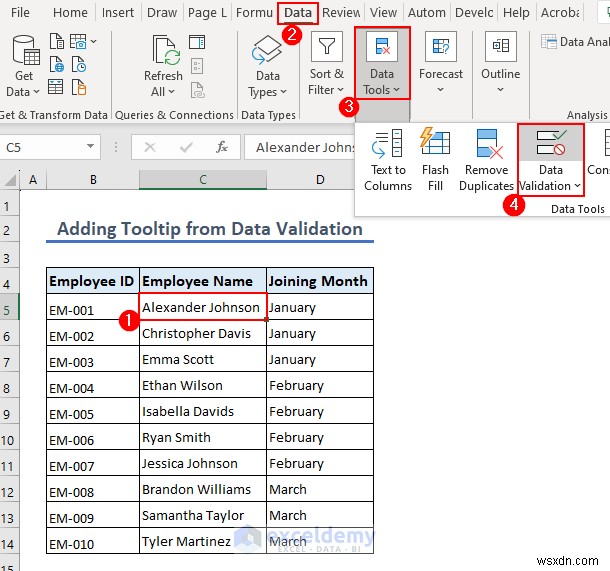Click the Select All corner triangle
The image size is (610, 571).
pyautogui.click(x=9, y=180)
